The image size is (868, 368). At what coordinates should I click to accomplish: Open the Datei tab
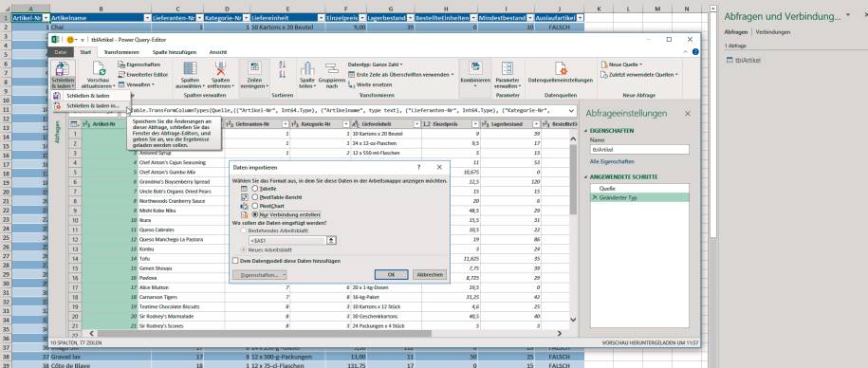pos(61,52)
